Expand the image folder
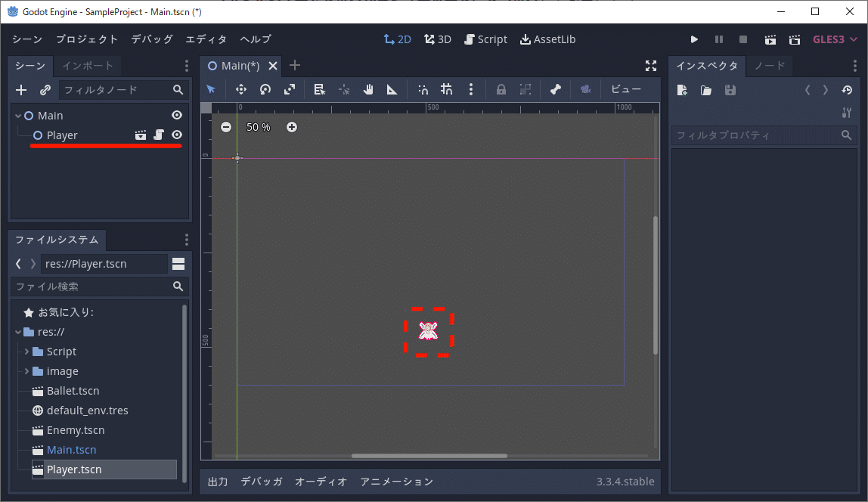This screenshot has width=868, height=502. click(x=26, y=371)
